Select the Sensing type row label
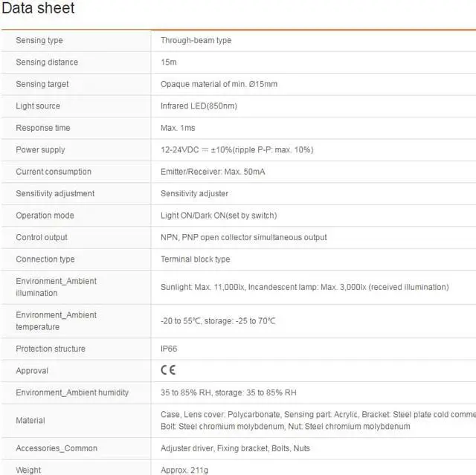Viewport: 476px width, 475px height. point(39,40)
